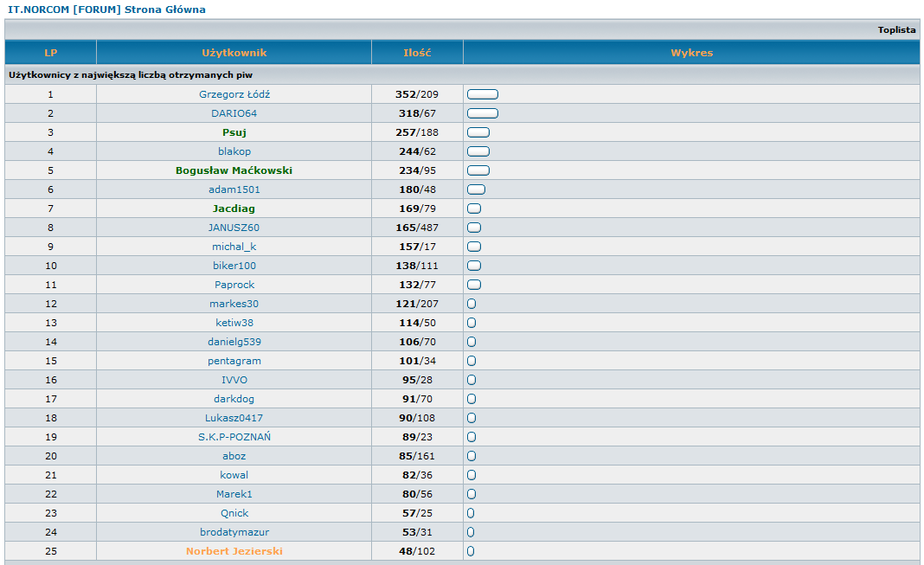Open michal_k user profile
Image resolution: width=924 pixels, height=565 pixels.
[x=234, y=247]
